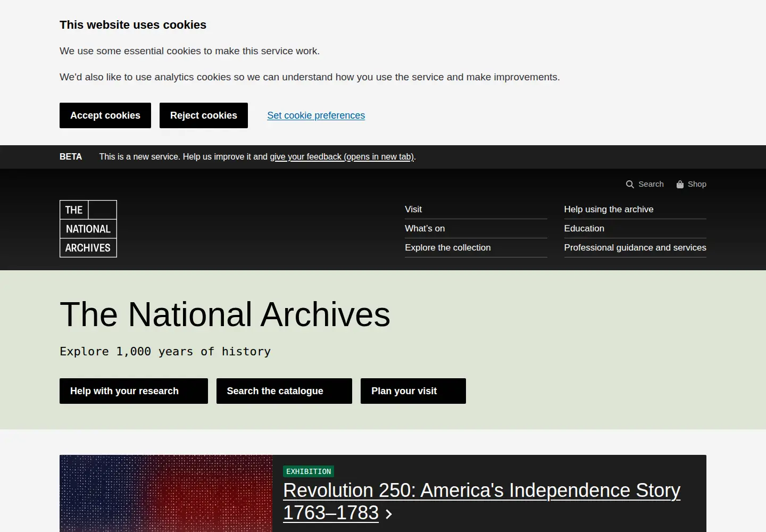
Task: Click the BETA phase label
Action: (71, 157)
